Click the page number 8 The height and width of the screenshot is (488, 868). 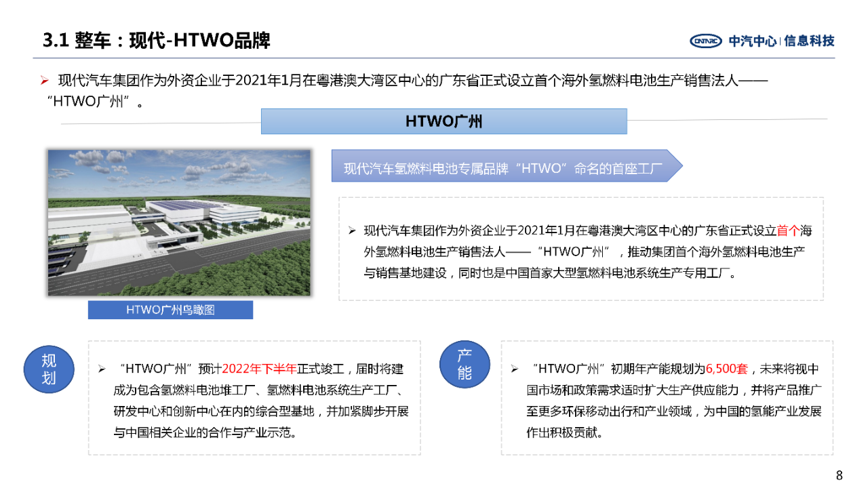point(839,475)
